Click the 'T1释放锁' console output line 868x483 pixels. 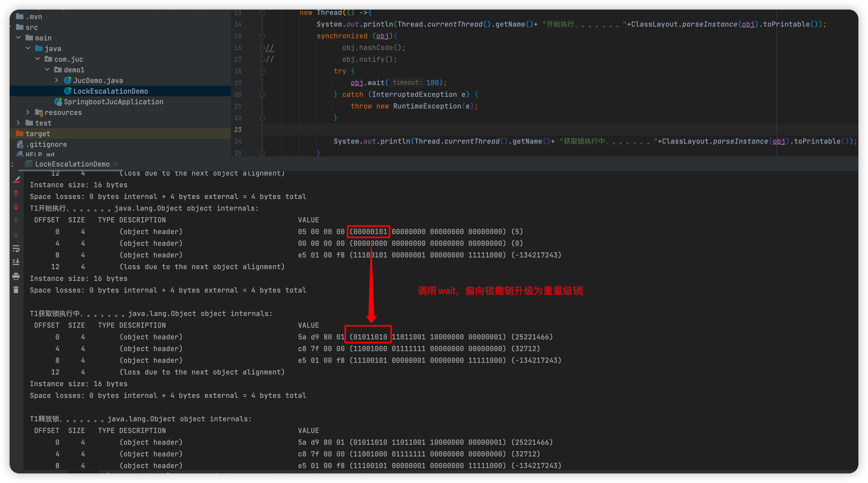pos(141,419)
